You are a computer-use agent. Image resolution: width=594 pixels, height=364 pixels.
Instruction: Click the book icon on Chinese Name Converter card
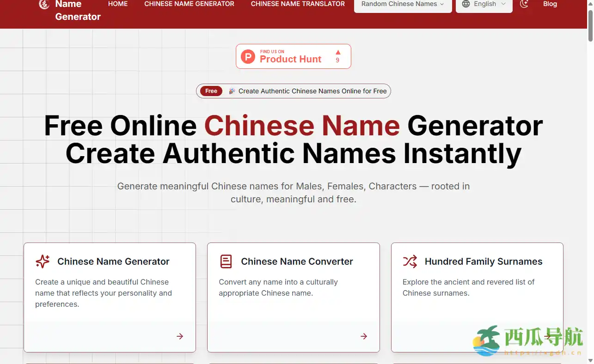[226, 261]
